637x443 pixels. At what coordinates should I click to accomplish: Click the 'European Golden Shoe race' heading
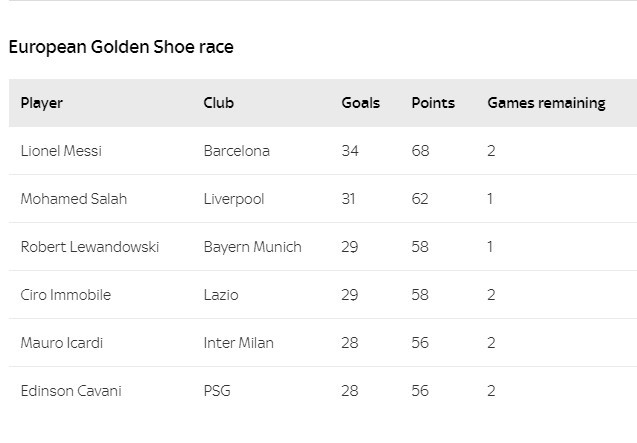[x=121, y=47]
